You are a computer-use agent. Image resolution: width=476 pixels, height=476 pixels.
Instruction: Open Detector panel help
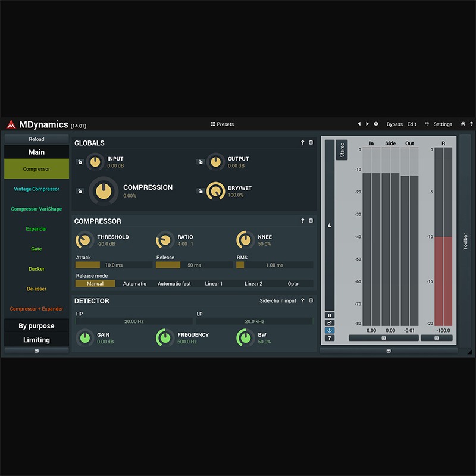[x=302, y=300]
